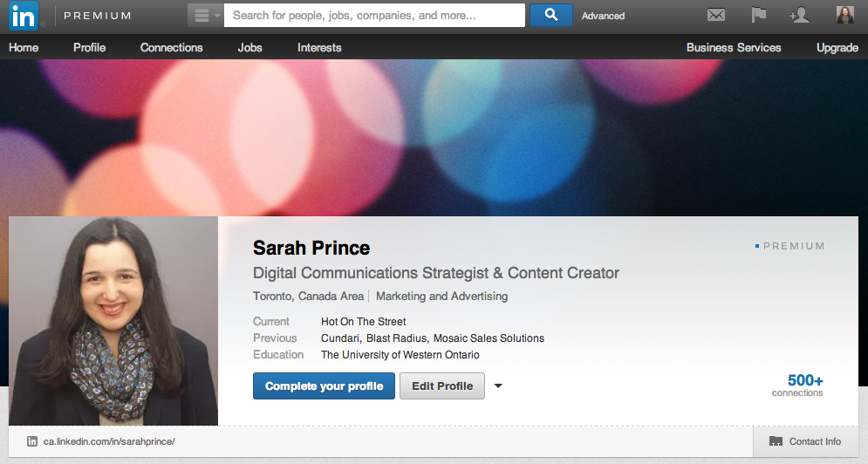The height and width of the screenshot is (464, 868).
Task: Open Mosaic Sales Solutions company link
Action: pyautogui.click(x=489, y=338)
